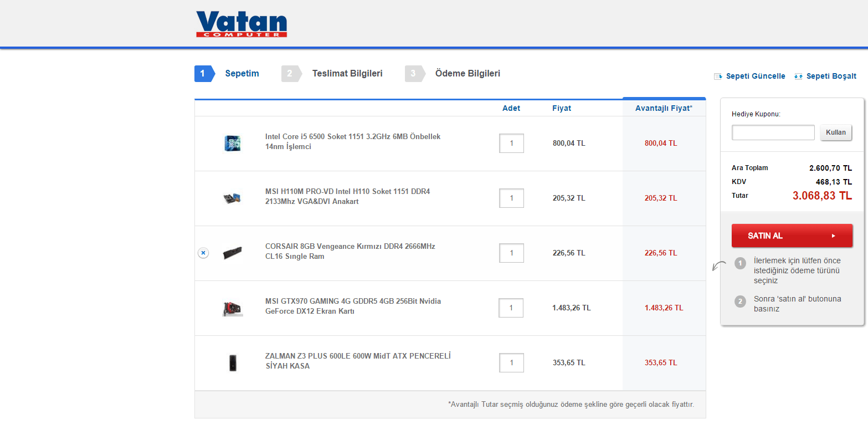Open the MSI H110M PRO-VD Anakart link
This screenshot has height=424, width=868.
[x=348, y=196]
